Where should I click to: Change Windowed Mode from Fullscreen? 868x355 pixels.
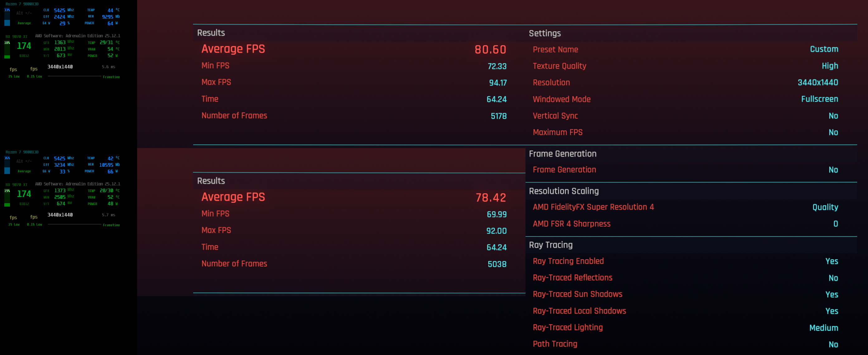click(819, 99)
